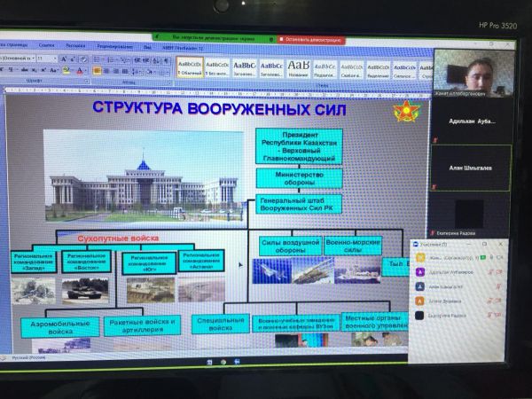532x399 pixels.
Task: Click the center alignment icon
Action: coord(106,70)
